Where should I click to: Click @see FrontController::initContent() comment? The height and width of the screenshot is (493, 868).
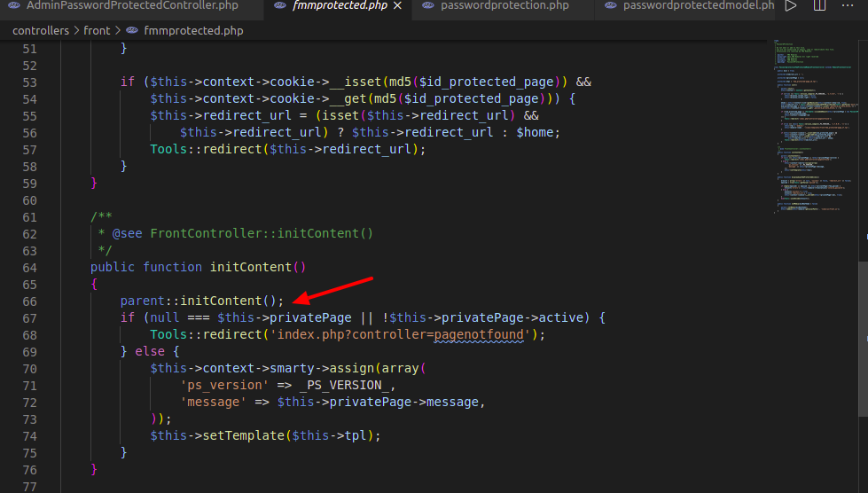(242, 233)
